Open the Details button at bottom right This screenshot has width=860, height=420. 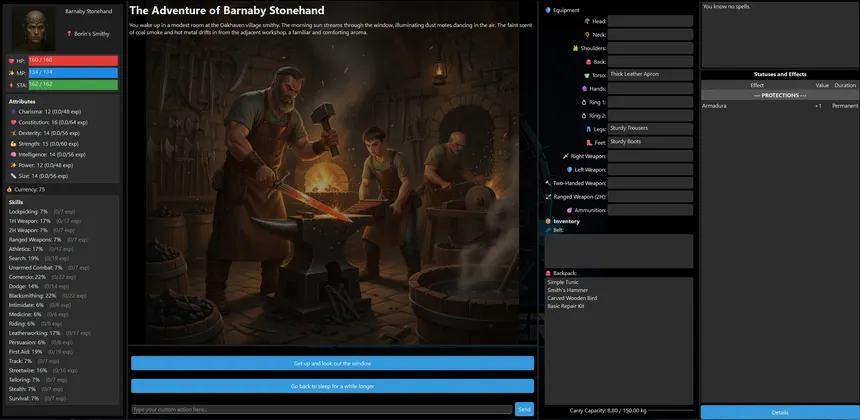[x=779, y=412]
